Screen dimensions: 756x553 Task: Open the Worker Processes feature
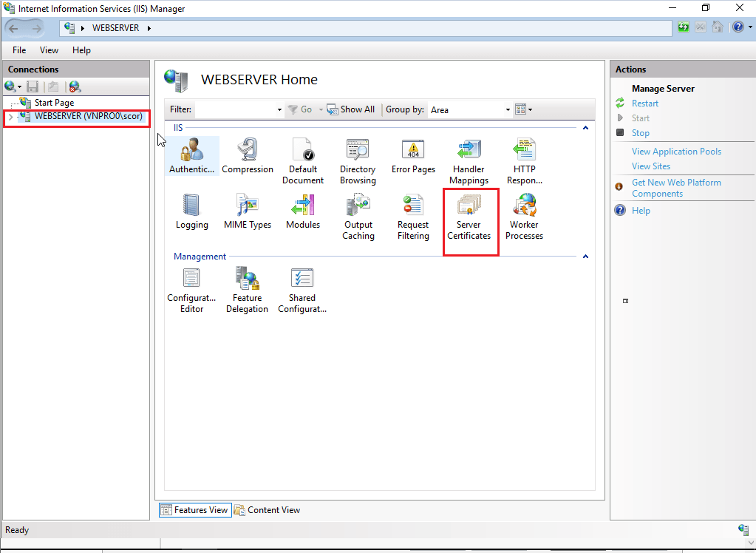(x=524, y=217)
